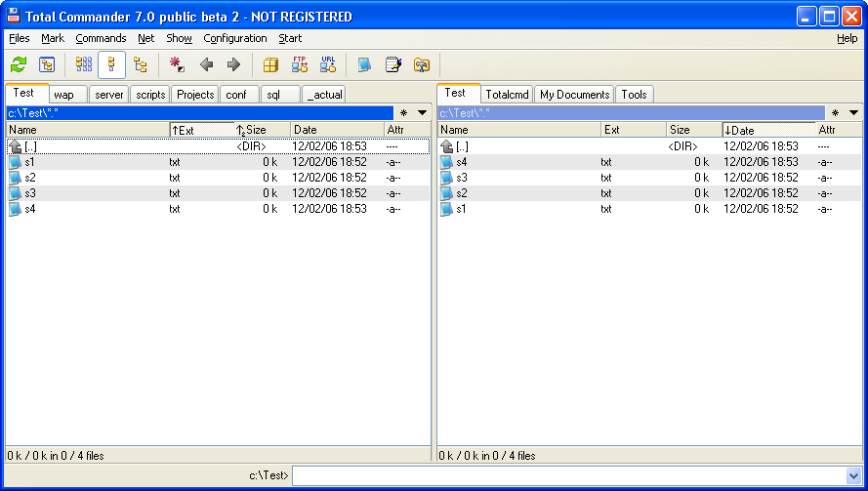Switch to brief view with the grid icon
The height and width of the screenshot is (491, 868).
click(84, 64)
